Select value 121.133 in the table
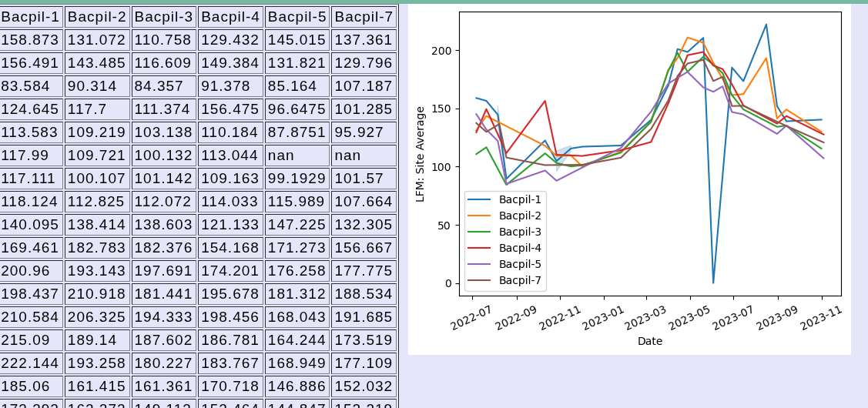The height and width of the screenshot is (408, 868). 231,225
